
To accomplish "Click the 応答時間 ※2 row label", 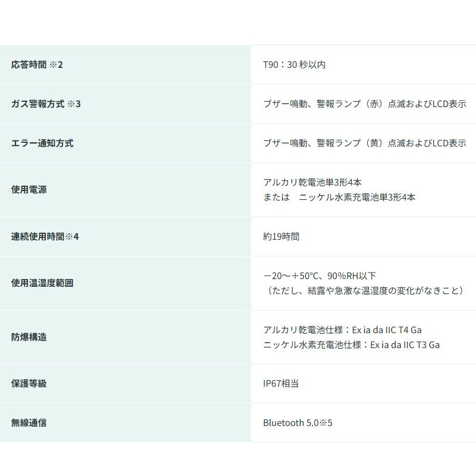I will point(37,64).
